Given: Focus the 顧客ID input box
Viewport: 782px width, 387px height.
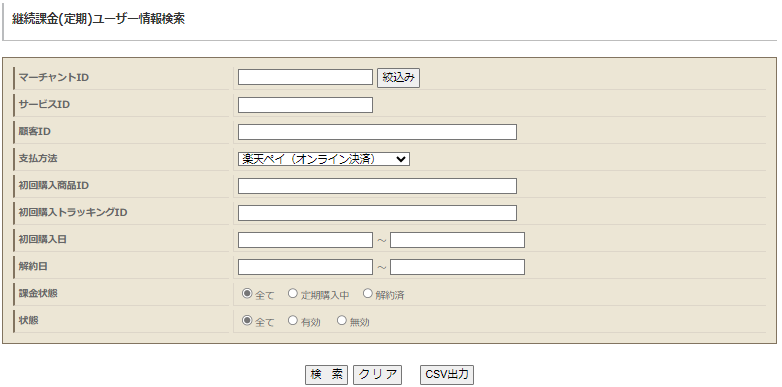Looking at the screenshot, I should pos(377,132).
